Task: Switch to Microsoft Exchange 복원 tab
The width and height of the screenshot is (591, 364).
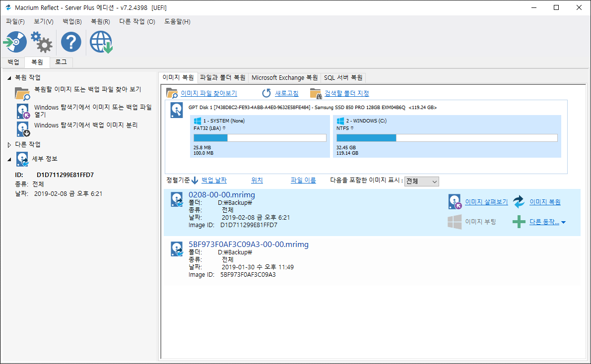Action: click(x=284, y=78)
